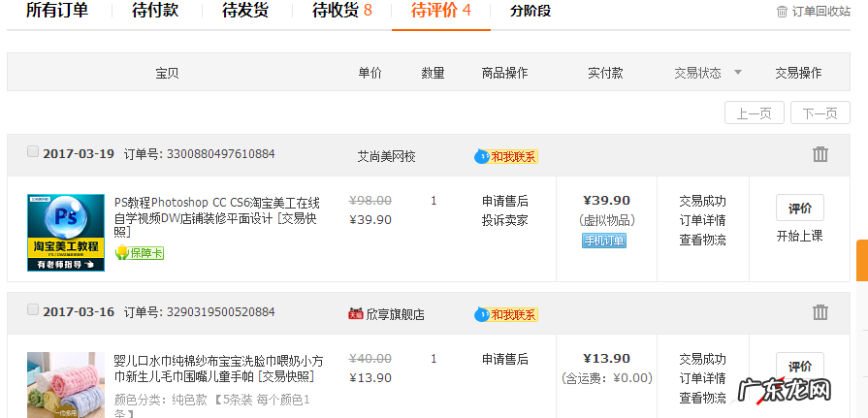Viewport: 868px width, 418px height.
Task: Contact 欣享旗舰店 via 和我联系 icon
Action: tap(505, 314)
